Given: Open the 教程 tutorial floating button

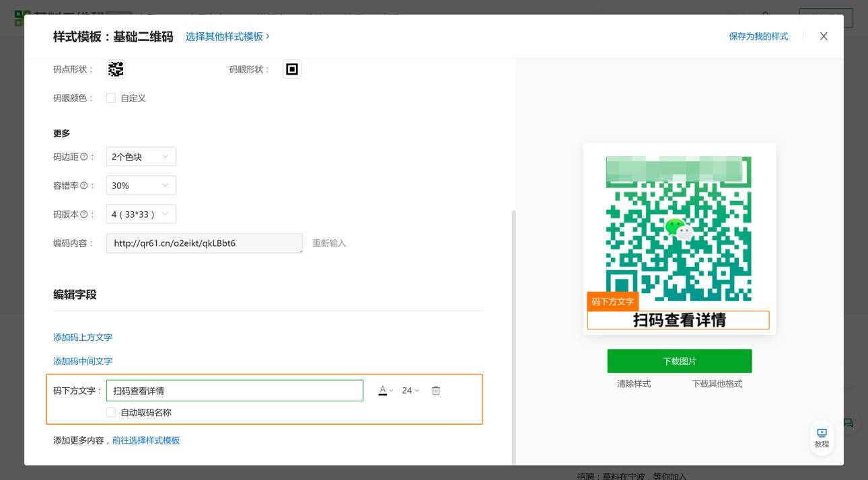Looking at the screenshot, I should tap(822, 438).
